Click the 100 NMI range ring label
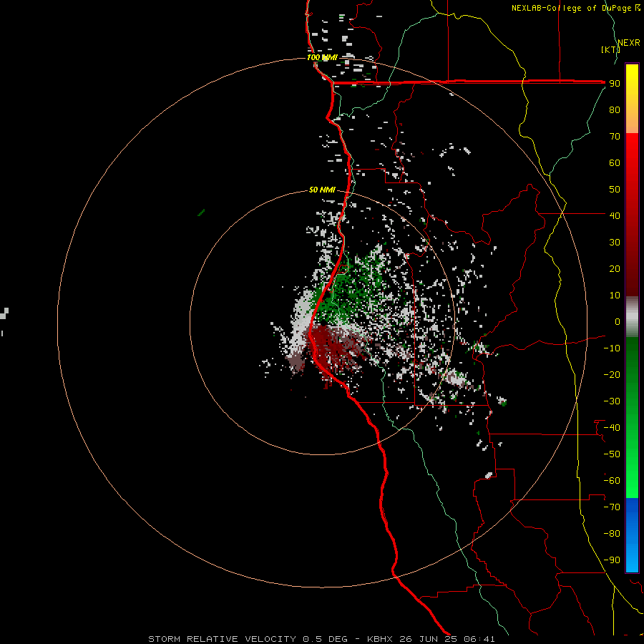This screenshot has height=644, width=644. tap(322, 57)
